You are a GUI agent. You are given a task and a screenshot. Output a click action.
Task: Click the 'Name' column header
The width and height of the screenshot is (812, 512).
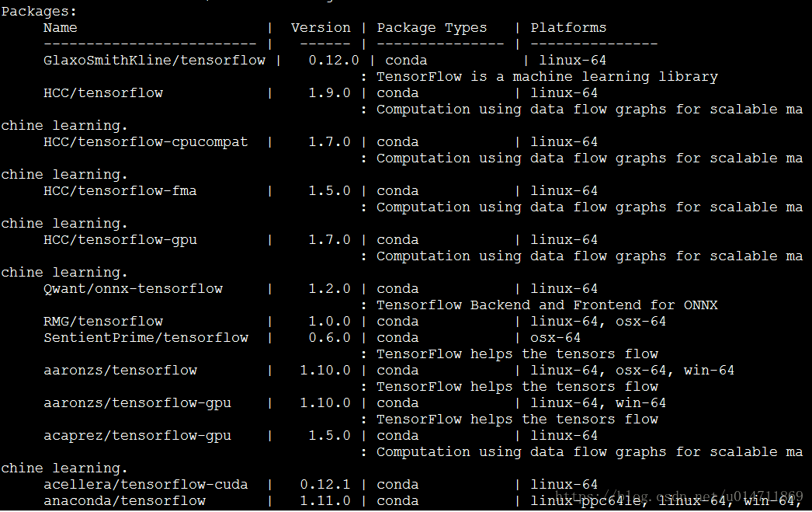[61, 27]
